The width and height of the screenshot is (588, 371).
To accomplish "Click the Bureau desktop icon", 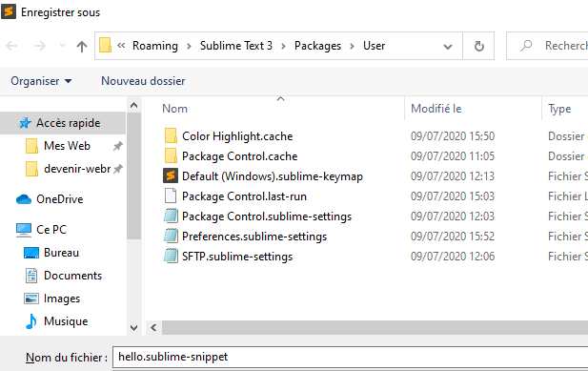I will pos(31,253).
